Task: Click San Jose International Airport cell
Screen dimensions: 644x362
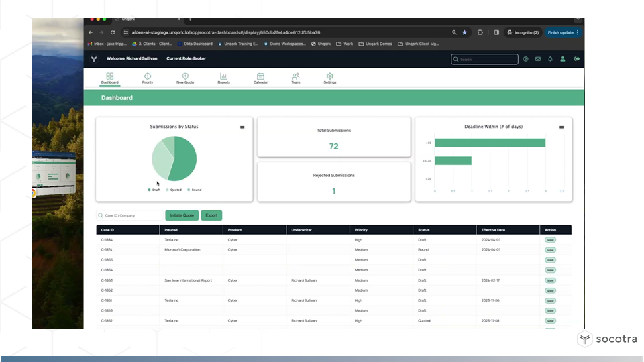Action: [x=188, y=280]
